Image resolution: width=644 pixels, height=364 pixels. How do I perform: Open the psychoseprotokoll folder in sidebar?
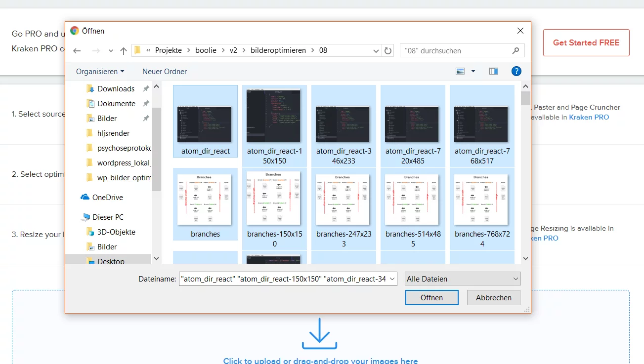coord(124,148)
